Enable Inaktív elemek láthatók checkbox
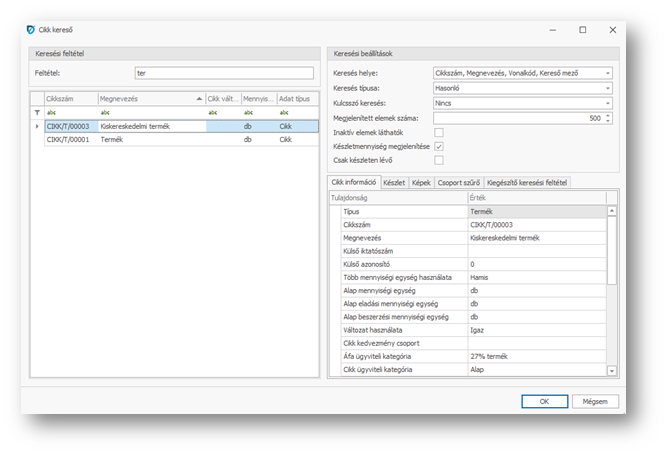The height and width of the screenshot is (456, 668). pyautogui.click(x=439, y=132)
